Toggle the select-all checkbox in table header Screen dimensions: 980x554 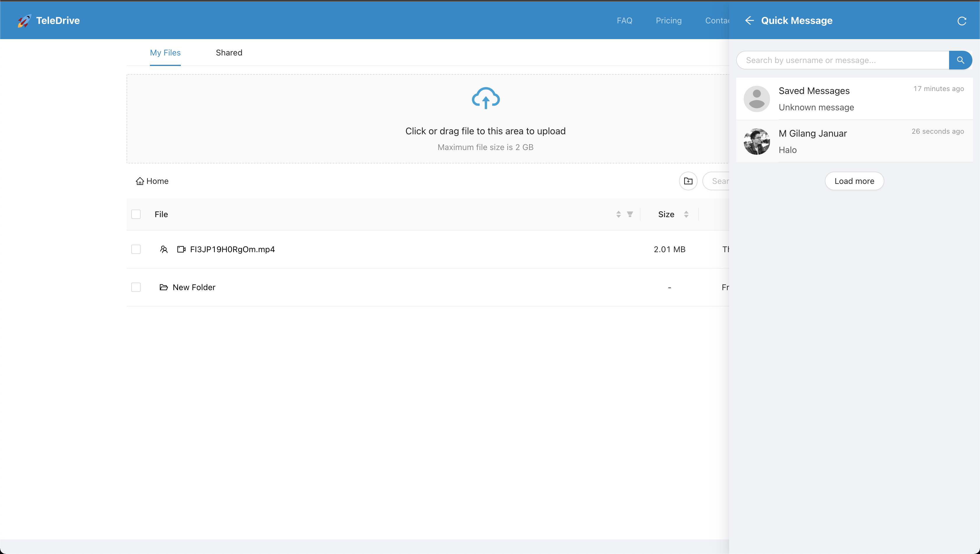point(136,214)
